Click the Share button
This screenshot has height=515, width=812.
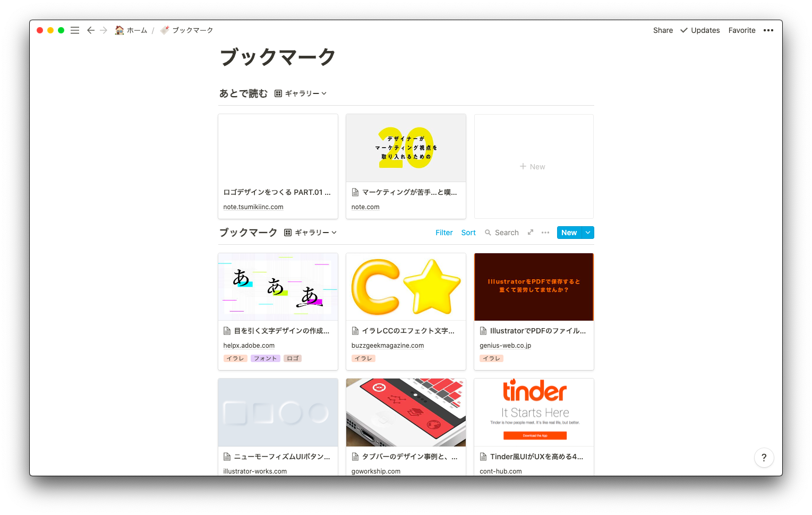(663, 30)
